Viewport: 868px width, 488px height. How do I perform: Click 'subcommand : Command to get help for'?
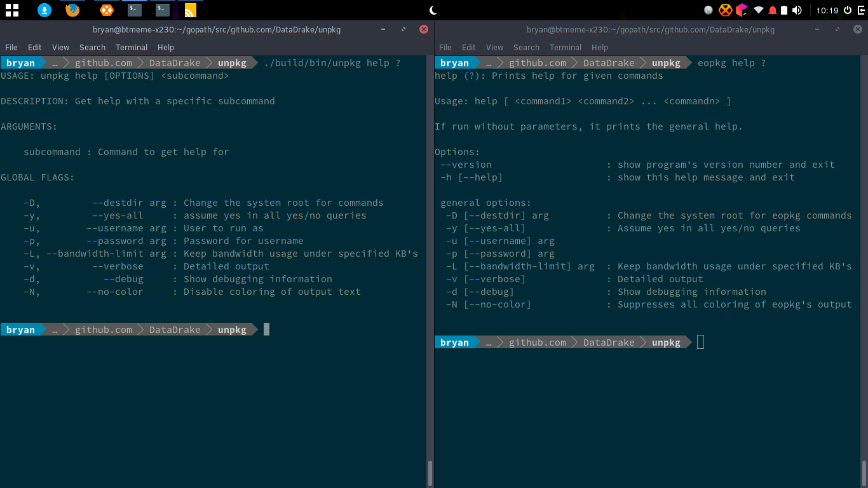tap(126, 152)
